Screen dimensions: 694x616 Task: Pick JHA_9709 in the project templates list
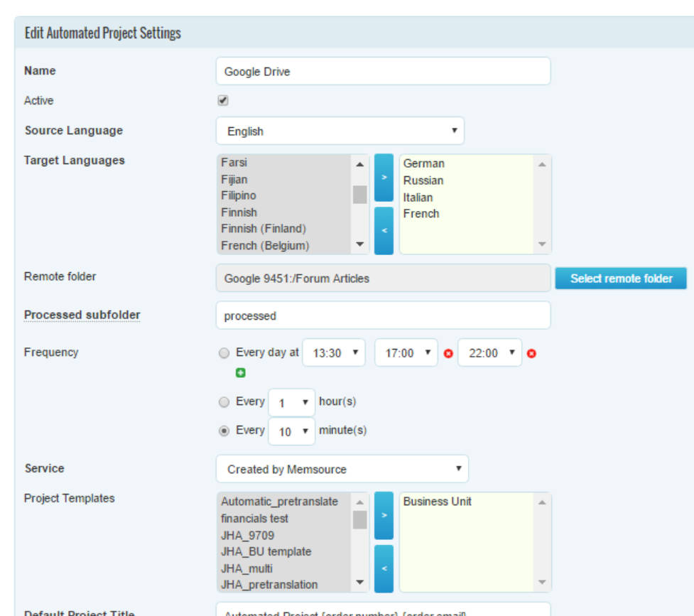[247, 535]
